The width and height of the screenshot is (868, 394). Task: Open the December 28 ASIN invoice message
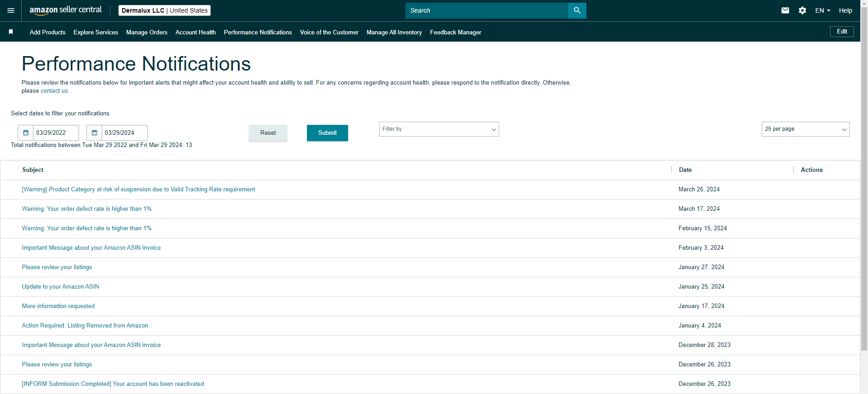tap(91, 345)
